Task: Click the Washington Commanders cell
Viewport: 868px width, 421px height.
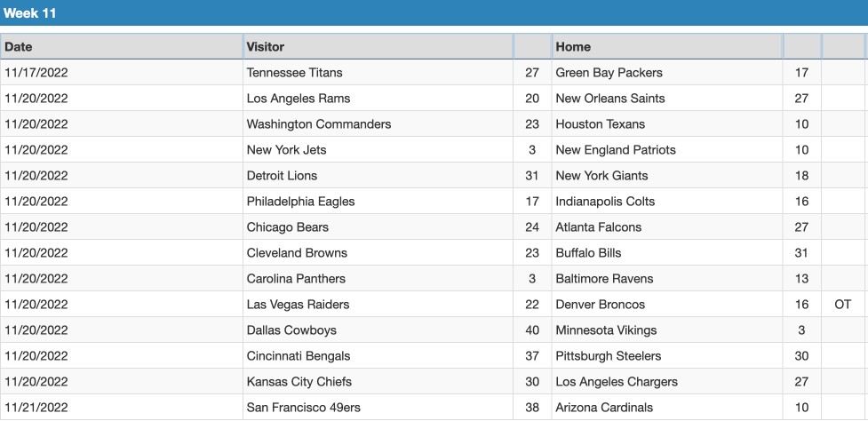Action: pyautogui.click(x=318, y=124)
